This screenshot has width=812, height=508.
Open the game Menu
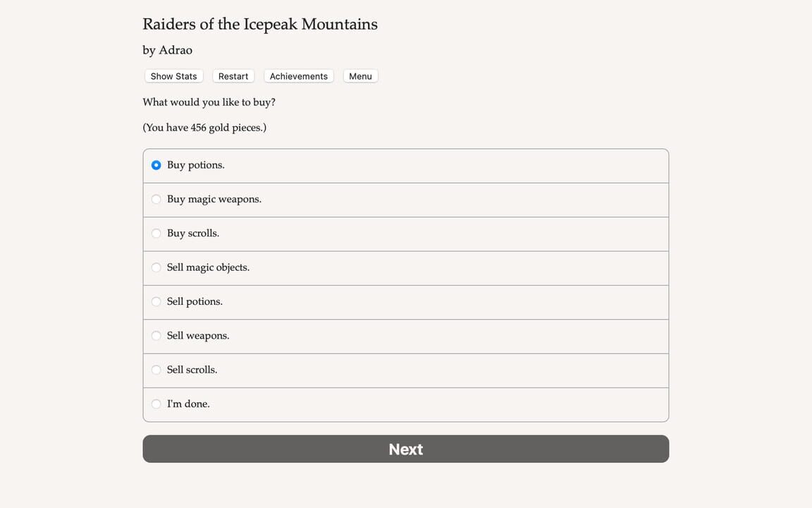(360, 75)
